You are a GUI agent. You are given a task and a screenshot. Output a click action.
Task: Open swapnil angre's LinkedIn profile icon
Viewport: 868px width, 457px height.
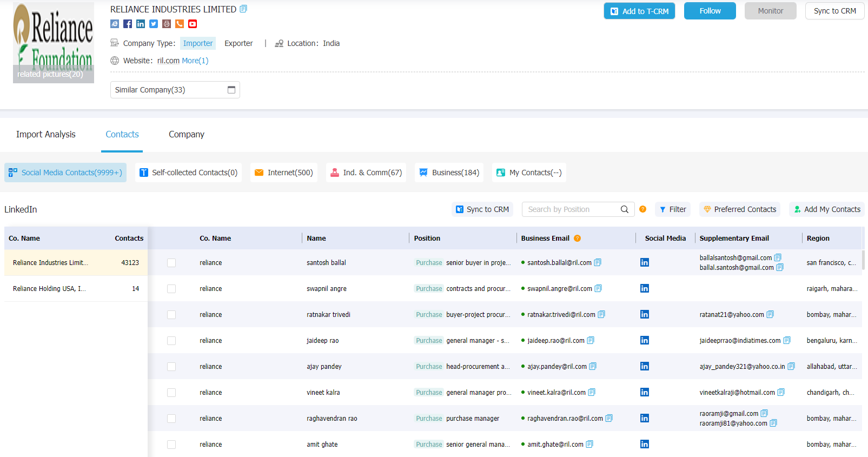point(645,289)
